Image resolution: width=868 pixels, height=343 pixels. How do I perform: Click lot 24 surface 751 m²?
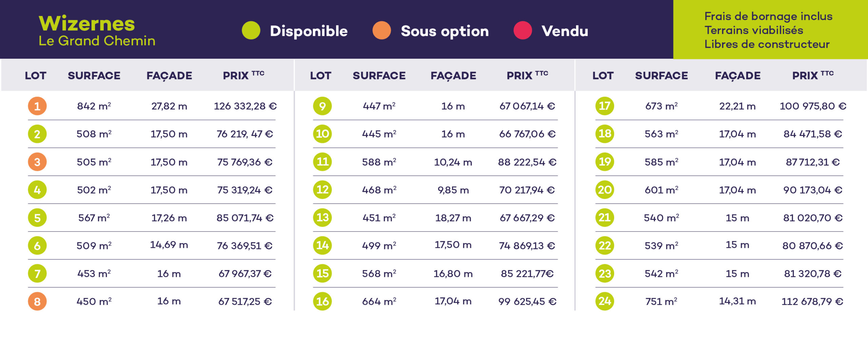[661, 301]
